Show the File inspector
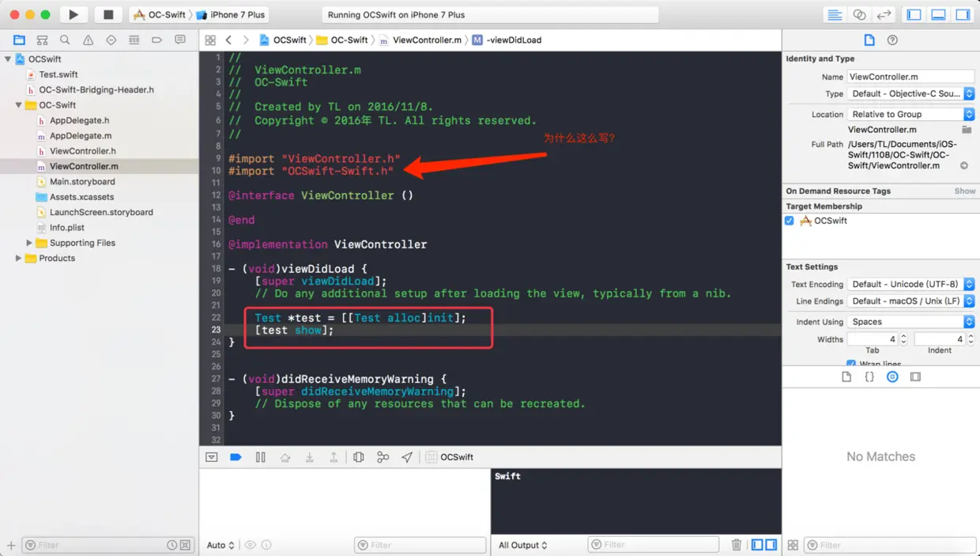 point(869,40)
